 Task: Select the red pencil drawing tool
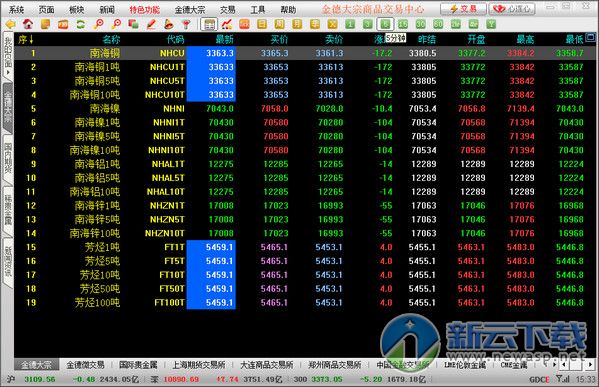tap(151, 24)
